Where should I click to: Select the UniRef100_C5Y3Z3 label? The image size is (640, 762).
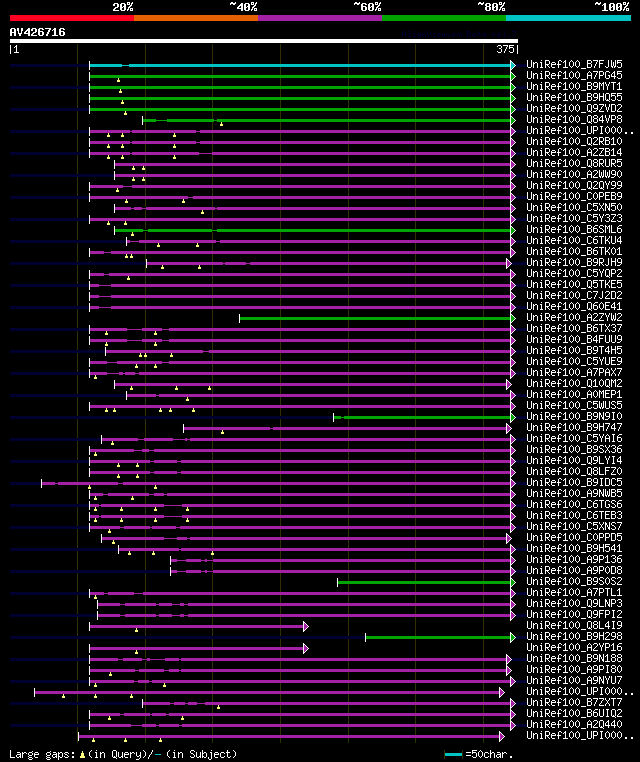(574, 218)
